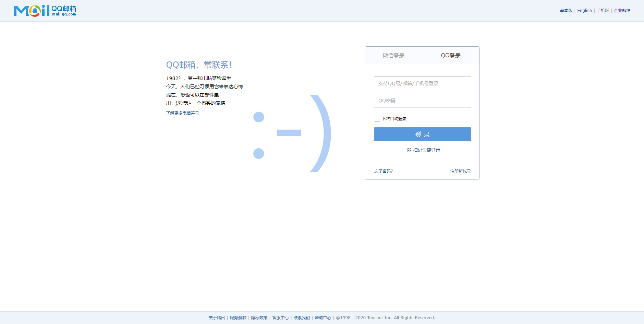Open the 扫码快捷登录 link

coord(427,150)
